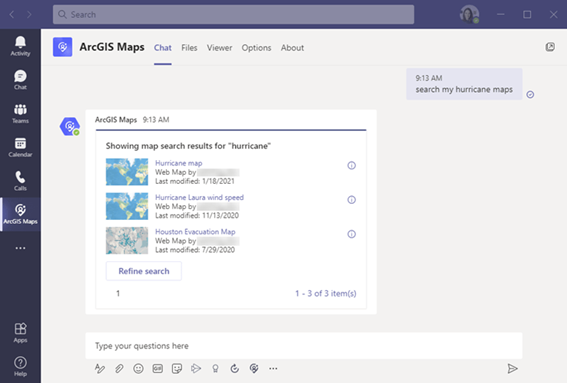Click the Search box at top
Viewport: 567px width, 383px height.
(x=233, y=14)
